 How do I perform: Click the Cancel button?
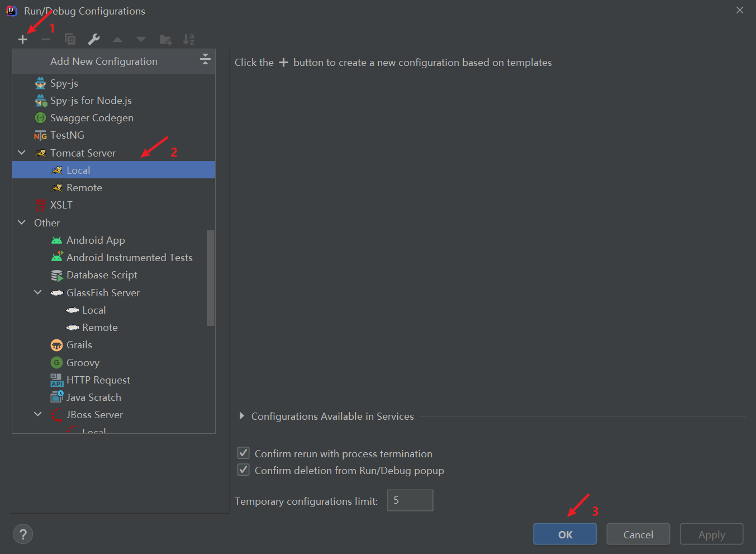point(638,534)
